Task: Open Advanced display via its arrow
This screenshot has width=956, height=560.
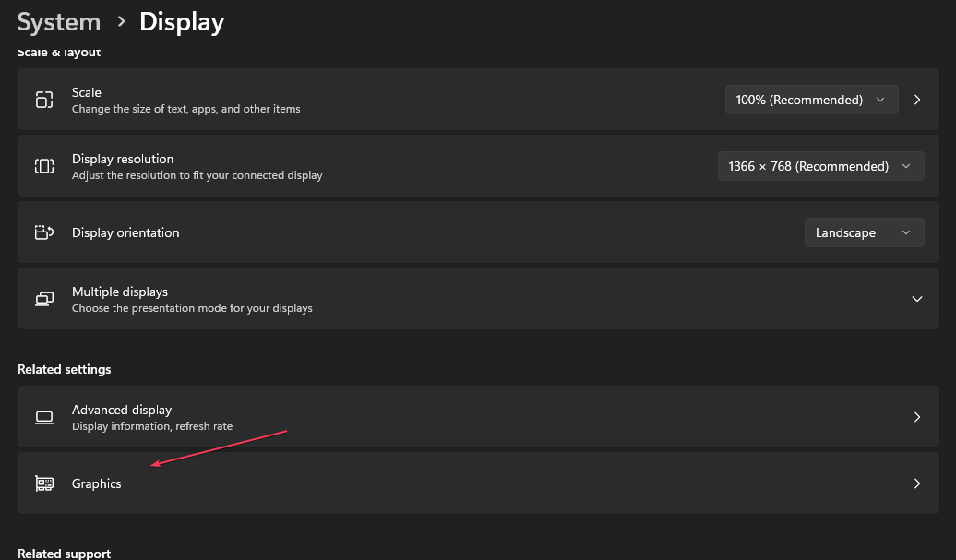Action: pos(917,417)
